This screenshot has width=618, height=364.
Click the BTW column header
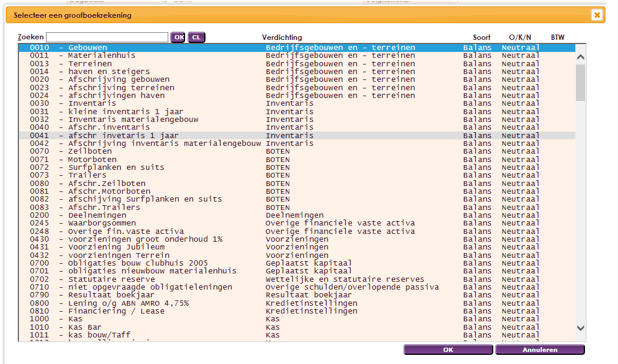click(x=557, y=37)
